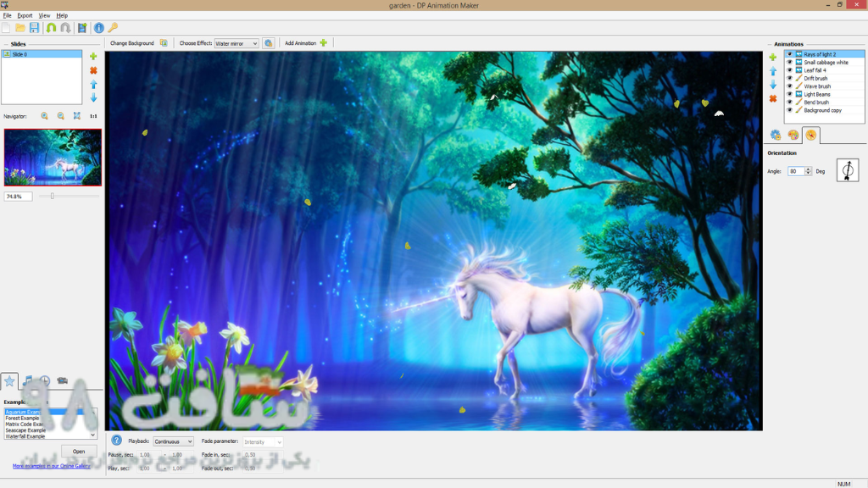
Task: Open effect settings beside Water mirror dropdown
Action: point(268,43)
